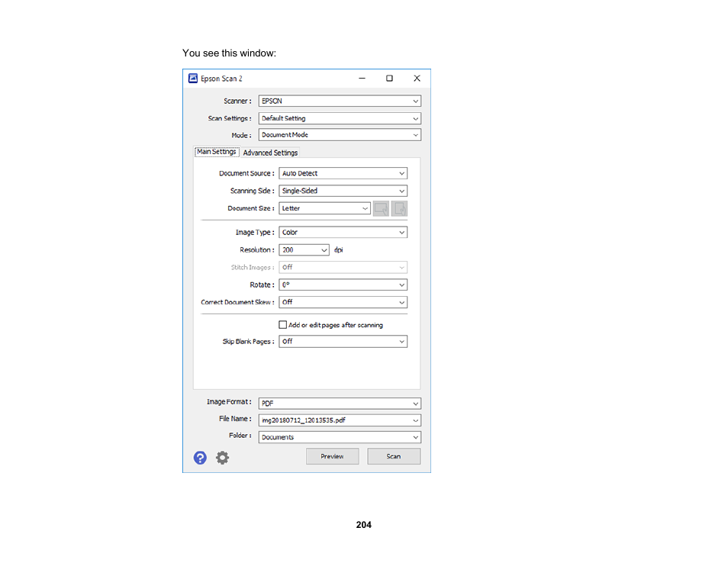Click the Correct Document Skew label

pyautogui.click(x=237, y=302)
